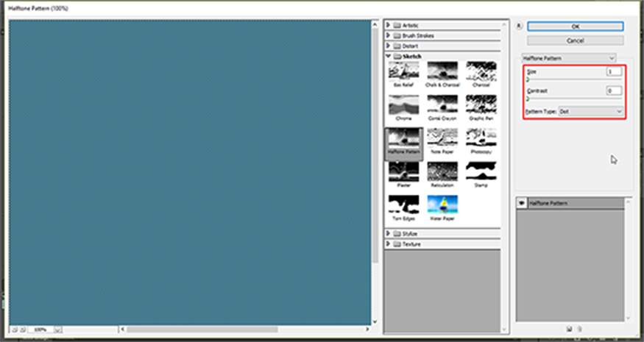644x342 pixels.
Task: Select the Conté Crayon filter thumbnail
Action: click(x=442, y=104)
